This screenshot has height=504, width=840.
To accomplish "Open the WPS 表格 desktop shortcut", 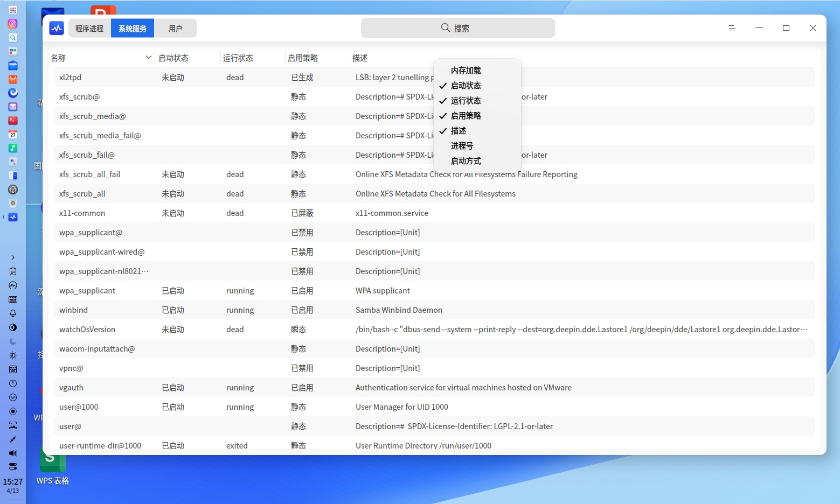I will 53,467.
